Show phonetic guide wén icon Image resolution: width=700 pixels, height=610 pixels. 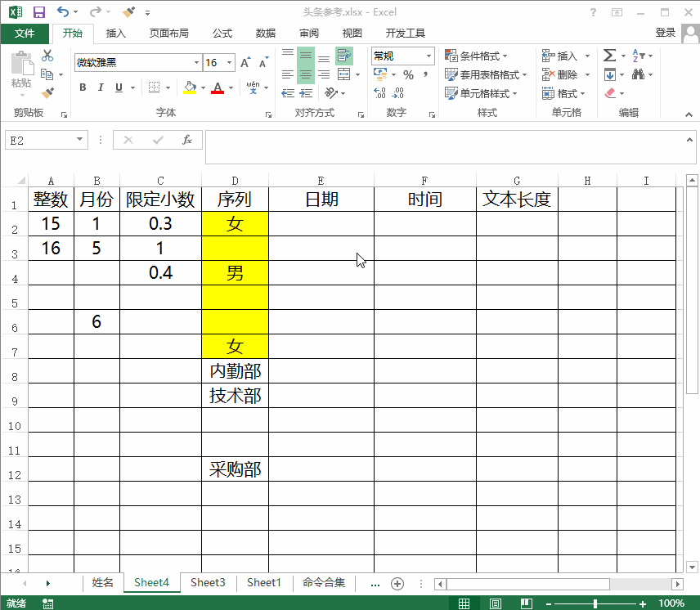click(253, 87)
